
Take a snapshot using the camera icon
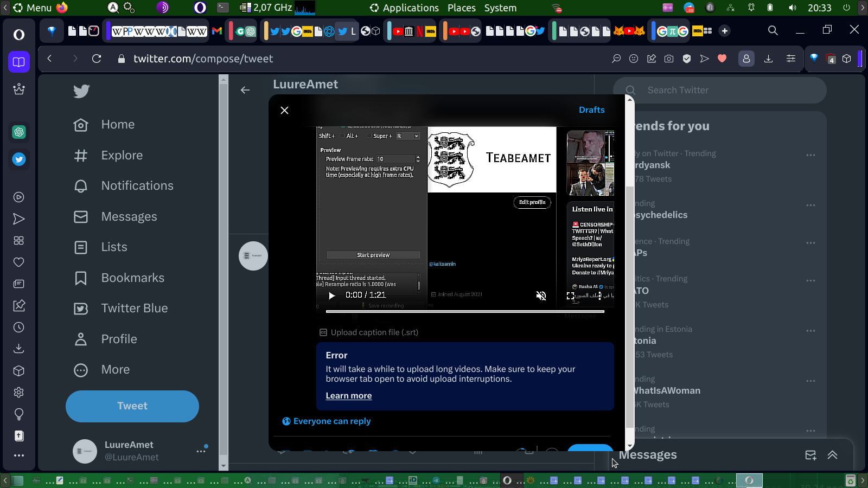[x=669, y=59]
